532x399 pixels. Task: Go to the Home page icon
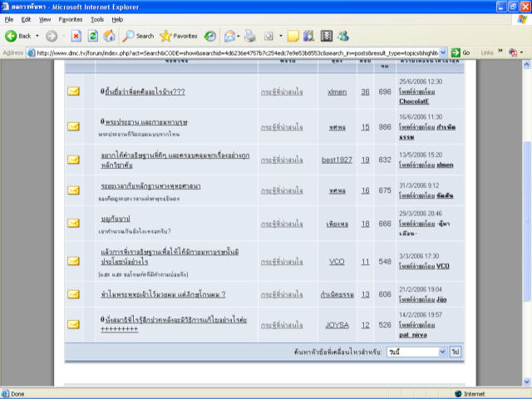click(x=110, y=36)
